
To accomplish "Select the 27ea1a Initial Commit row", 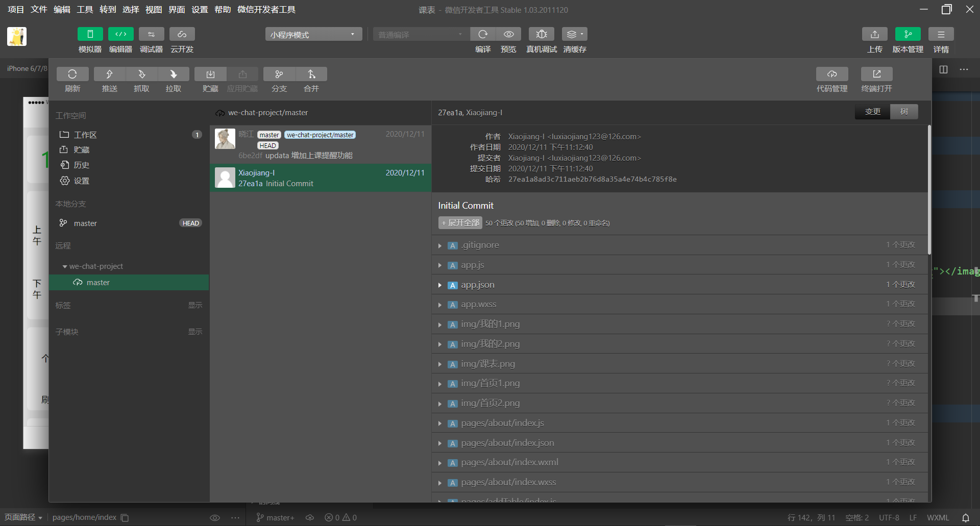I will [x=321, y=178].
